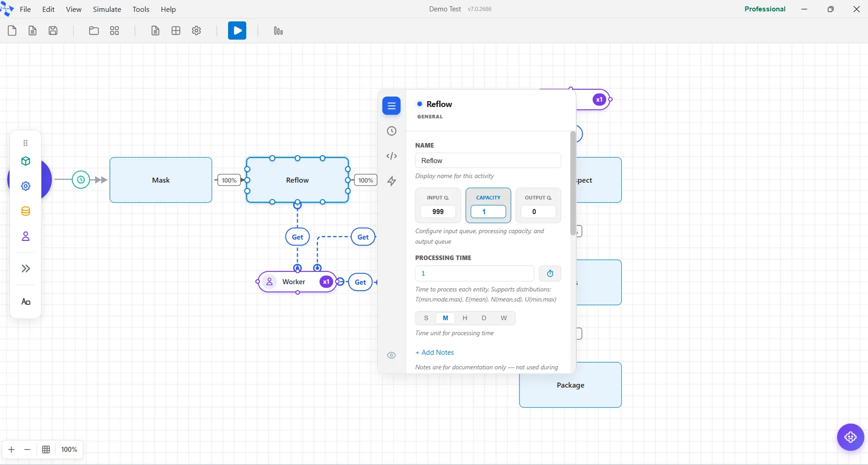Select W weeks time unit
The image size is (868, 465).
click(504, 318)
